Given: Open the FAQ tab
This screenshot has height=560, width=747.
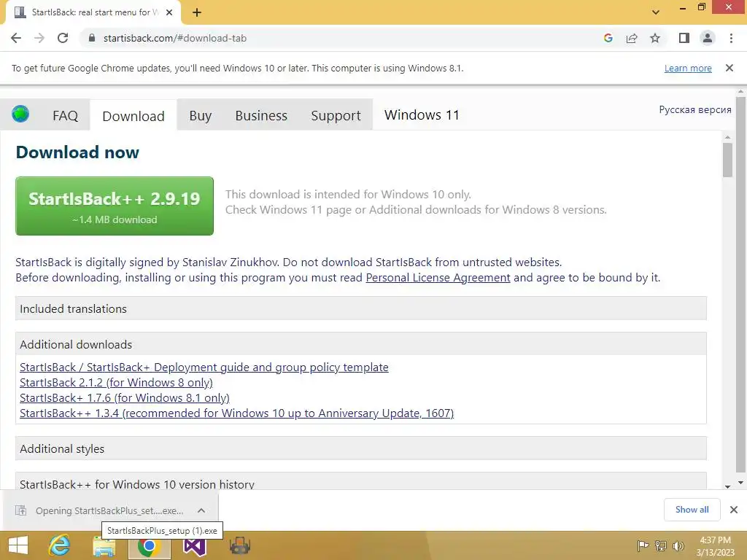Looking at the screenshot, I should click(x=65, y=116).
